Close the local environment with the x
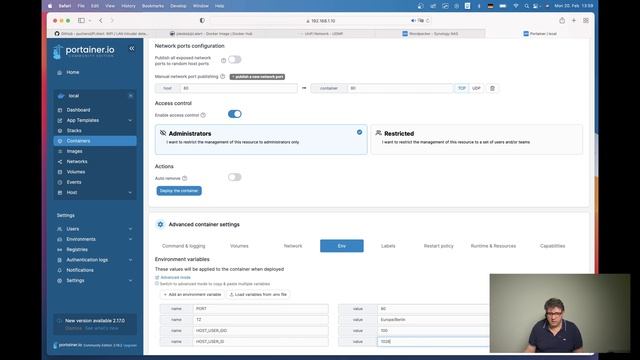This screenshot has height=360, width=640. pos(131,96)
